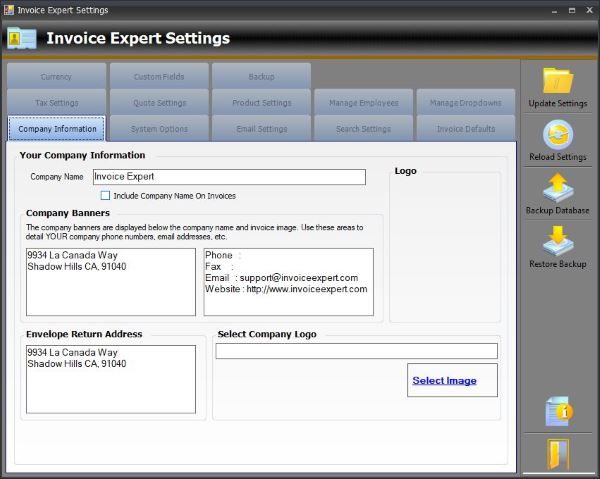Open the Custom Fields tab
Viewport: 600px width, 479px height.
point(159,77)
